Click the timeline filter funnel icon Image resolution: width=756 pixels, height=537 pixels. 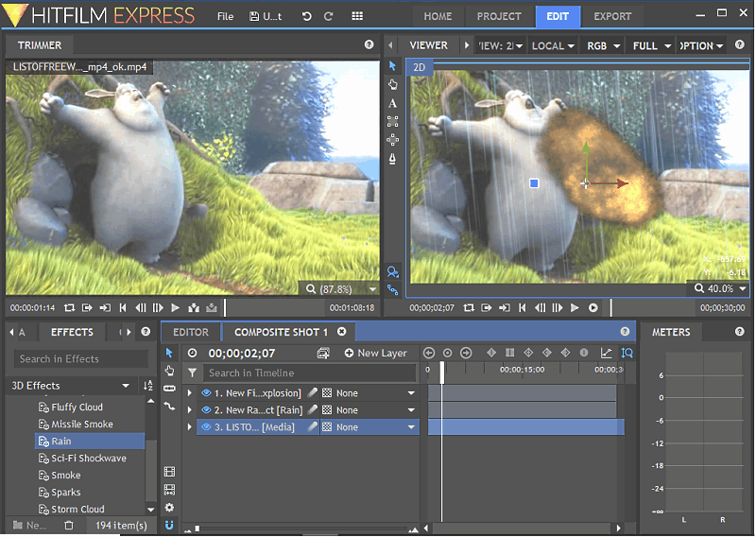tap(193, 372)
